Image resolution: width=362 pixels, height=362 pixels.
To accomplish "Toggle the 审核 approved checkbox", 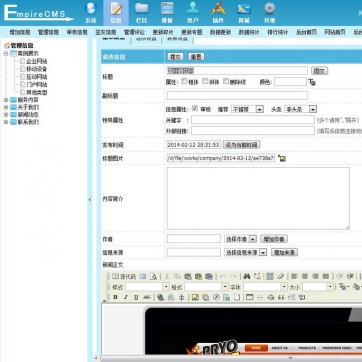I will click(x=195, y=109).
